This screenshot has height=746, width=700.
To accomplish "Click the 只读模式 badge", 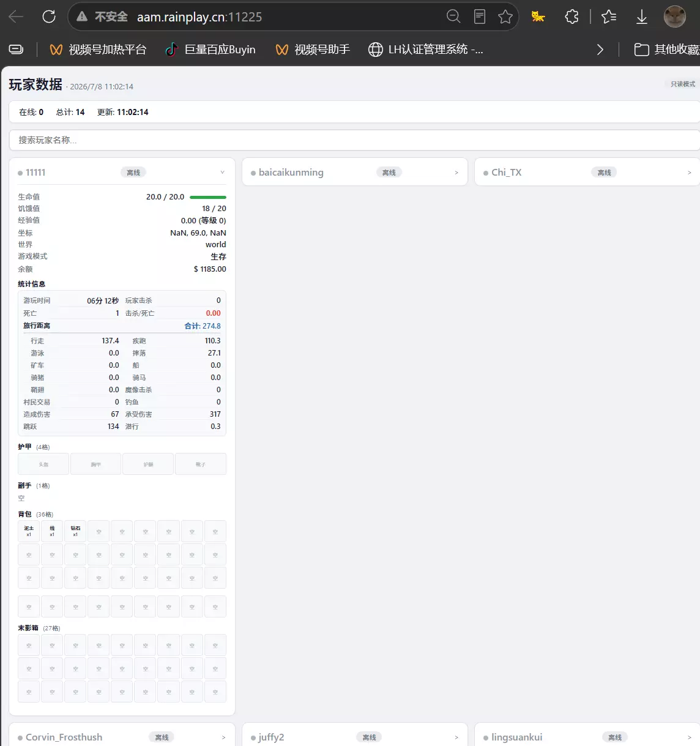I will 682,84.
